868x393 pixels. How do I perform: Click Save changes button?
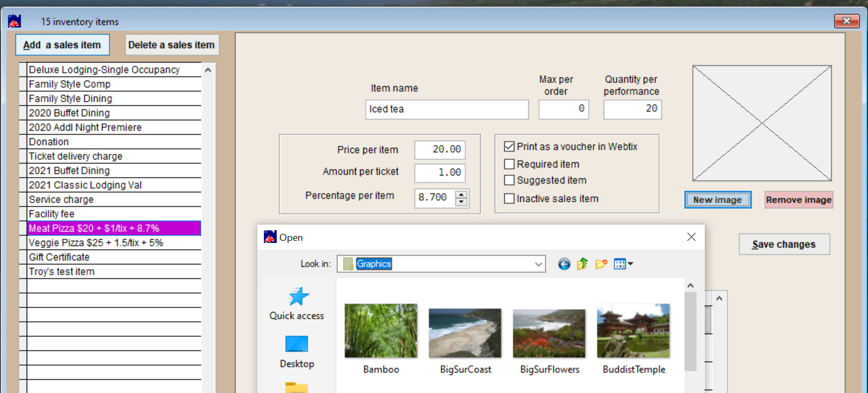click(x=784, y=244)
